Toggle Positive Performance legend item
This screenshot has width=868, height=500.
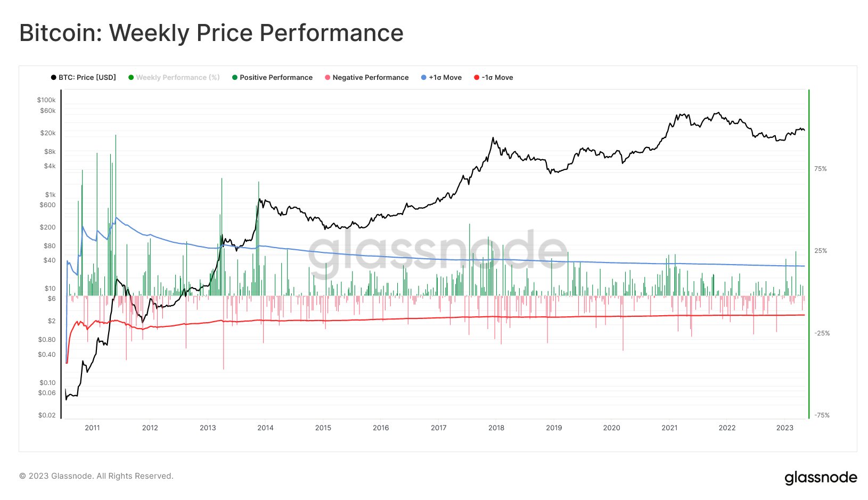click(272, 78)
